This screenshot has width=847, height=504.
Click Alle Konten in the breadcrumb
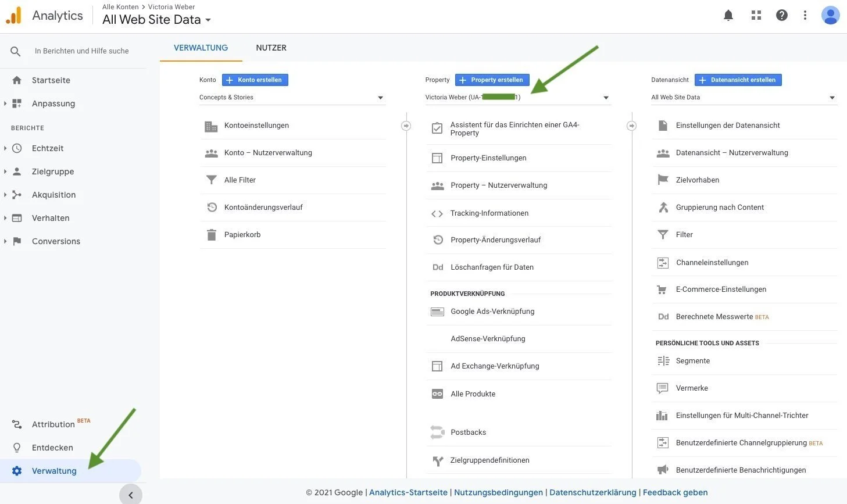click(120, 7)
